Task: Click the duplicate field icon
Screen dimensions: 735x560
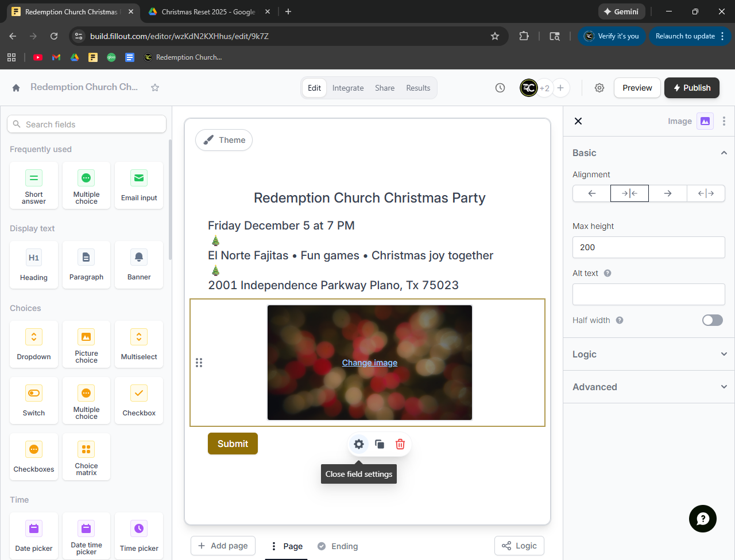Action: click(x=380, y=444)
